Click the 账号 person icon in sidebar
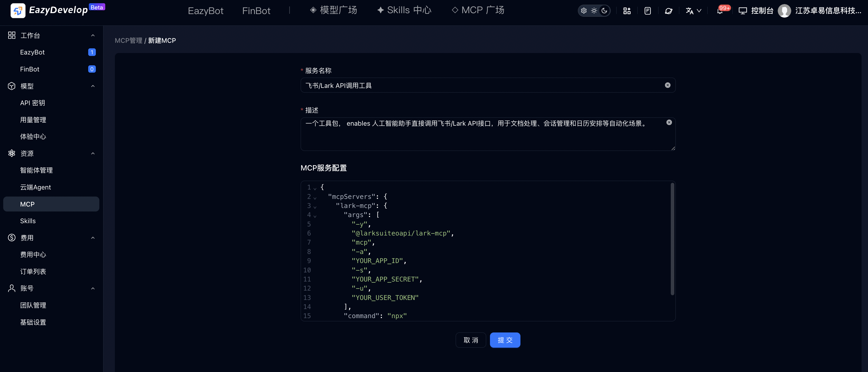 pyautogui.click(x=12, y=288)
